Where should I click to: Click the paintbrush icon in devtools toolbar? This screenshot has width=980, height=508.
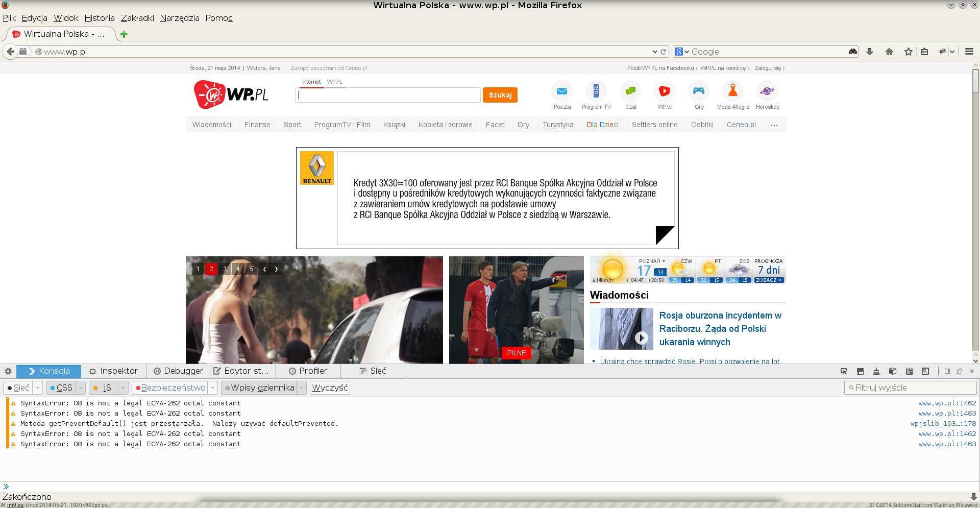876,371
